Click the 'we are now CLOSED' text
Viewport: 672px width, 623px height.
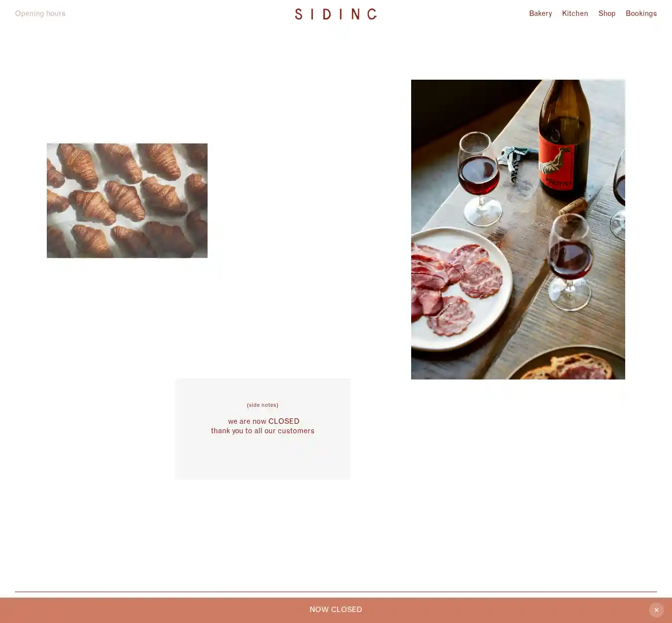click(264, 421)
